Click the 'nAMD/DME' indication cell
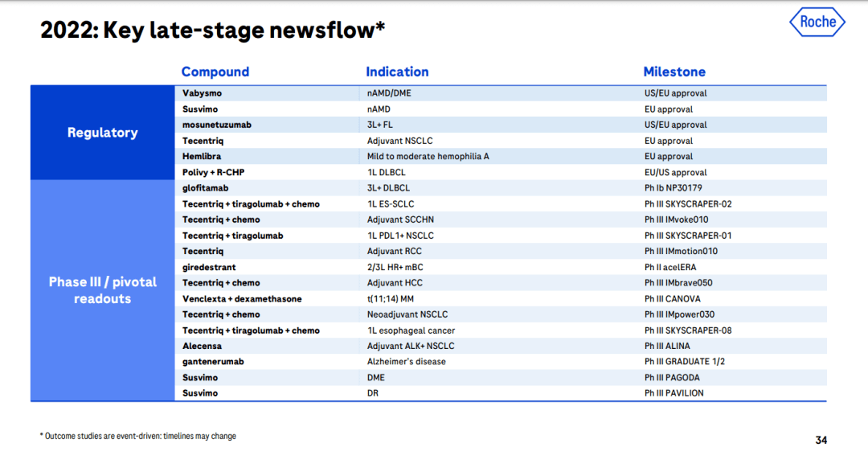 pos(389,93)
